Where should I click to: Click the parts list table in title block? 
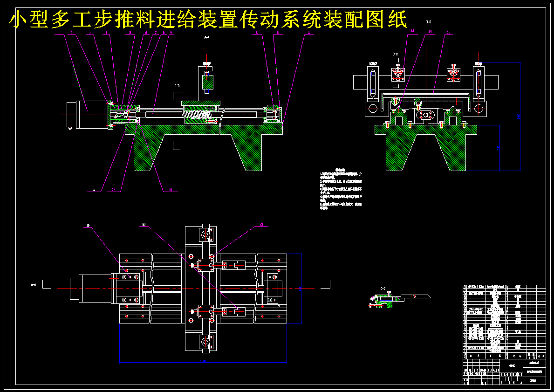[504, 322]
